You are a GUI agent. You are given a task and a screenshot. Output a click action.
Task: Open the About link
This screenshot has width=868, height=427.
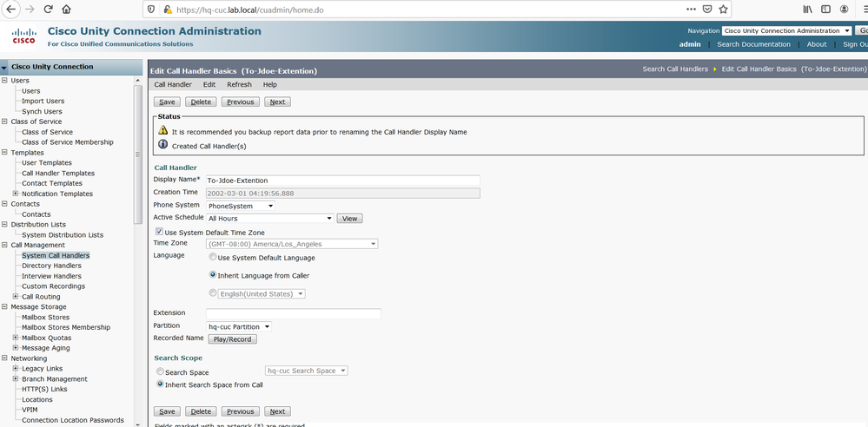coord(817,44)
